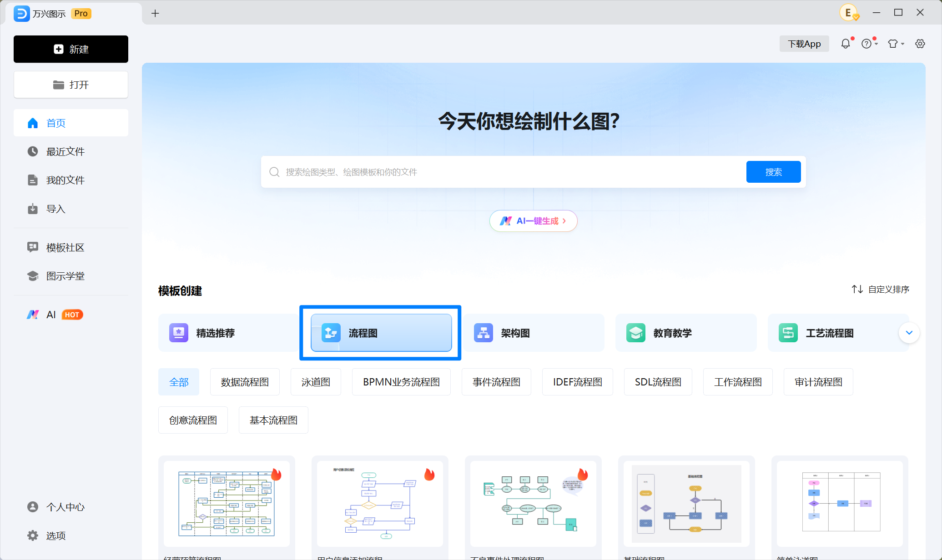942x560 pixels.
Task: Filter by 事件流程图
Action: (496, 382)
